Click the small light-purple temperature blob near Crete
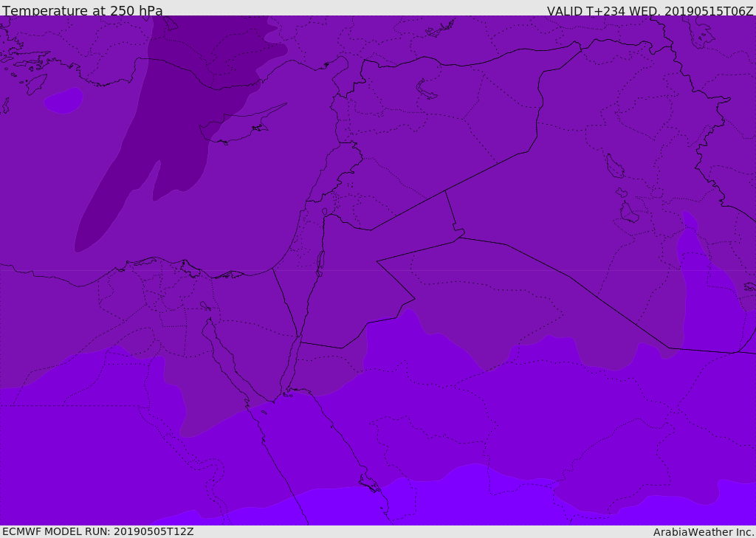756x538 pixels. tap(63, 101)
